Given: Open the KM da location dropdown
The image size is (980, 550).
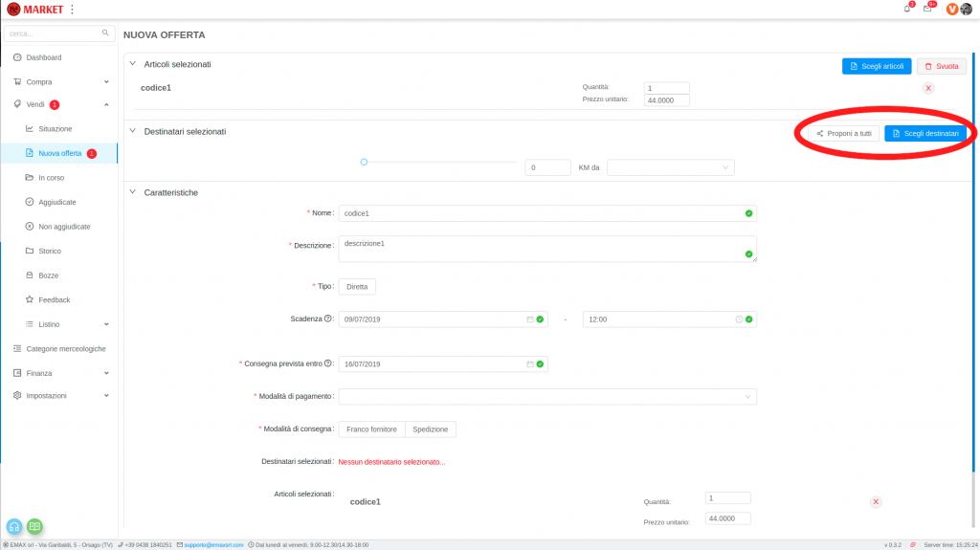Looking at the screenshot, I should tap(670, 167).
